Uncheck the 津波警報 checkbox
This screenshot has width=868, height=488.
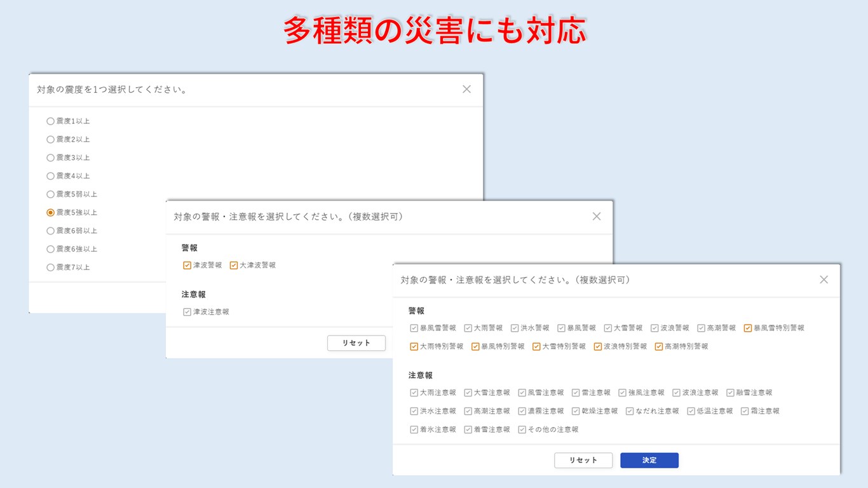coord(187,265)
